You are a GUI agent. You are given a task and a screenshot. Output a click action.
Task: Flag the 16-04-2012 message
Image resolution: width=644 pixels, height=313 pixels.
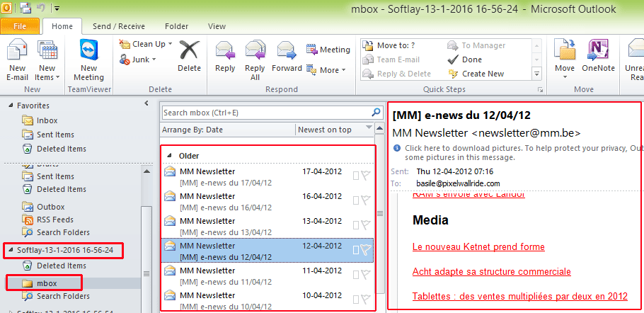tap(366, 200)
